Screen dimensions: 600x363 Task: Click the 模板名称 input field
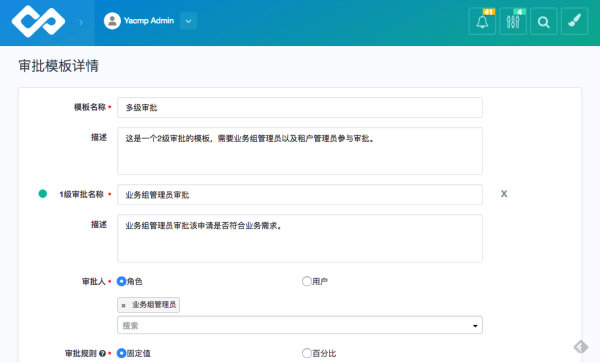click(x=300, y=107)
